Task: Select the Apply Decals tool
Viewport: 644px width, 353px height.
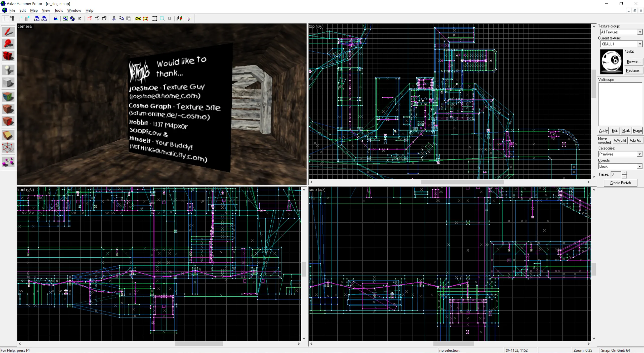Action: click(8, 121)
